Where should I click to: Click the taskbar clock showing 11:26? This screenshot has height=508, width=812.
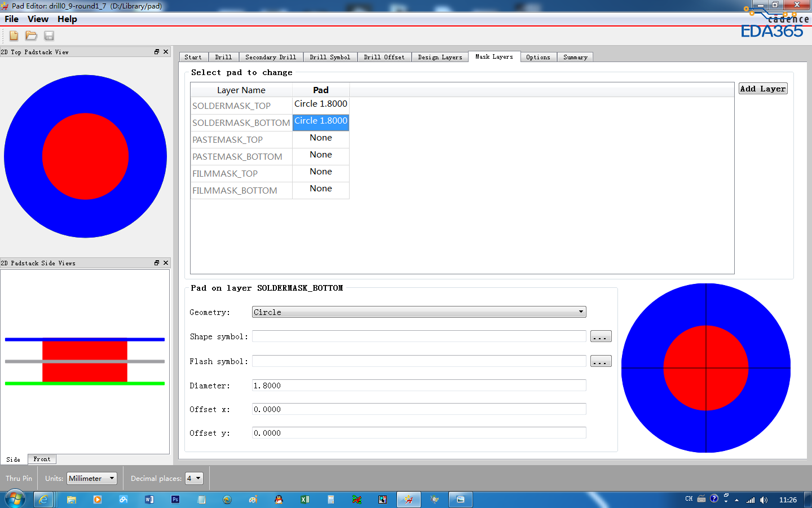788,500
